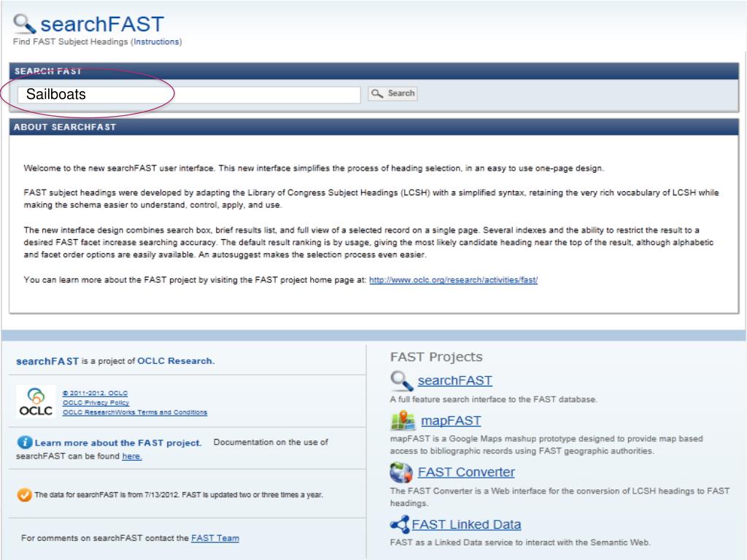Screen dimensions: 747x560
Task: Click Learn more about the FAST project
Action: coord(117,443)
